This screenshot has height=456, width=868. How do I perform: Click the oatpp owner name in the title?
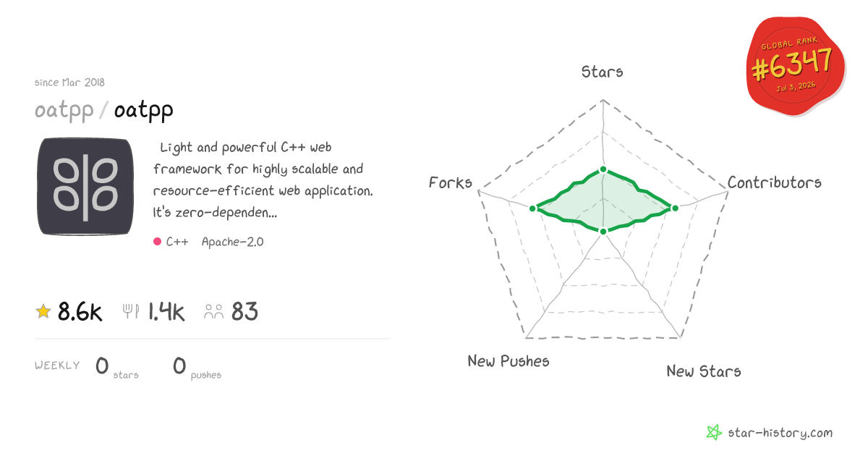click(x=64, y=110)
